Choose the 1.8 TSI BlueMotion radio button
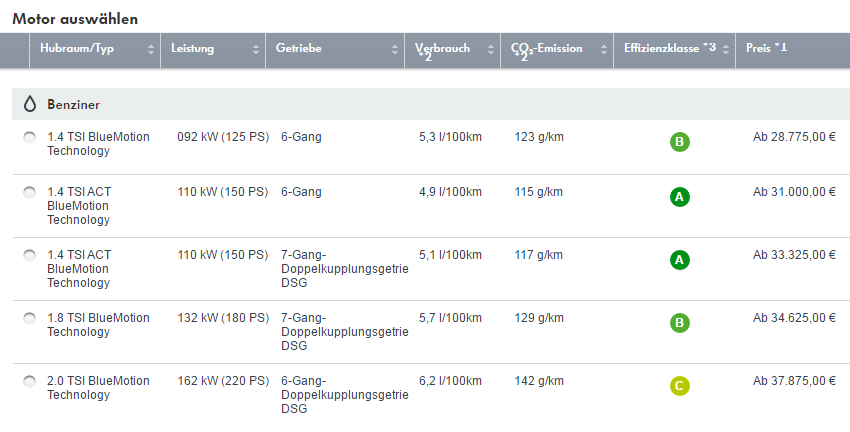 (29, 318)
